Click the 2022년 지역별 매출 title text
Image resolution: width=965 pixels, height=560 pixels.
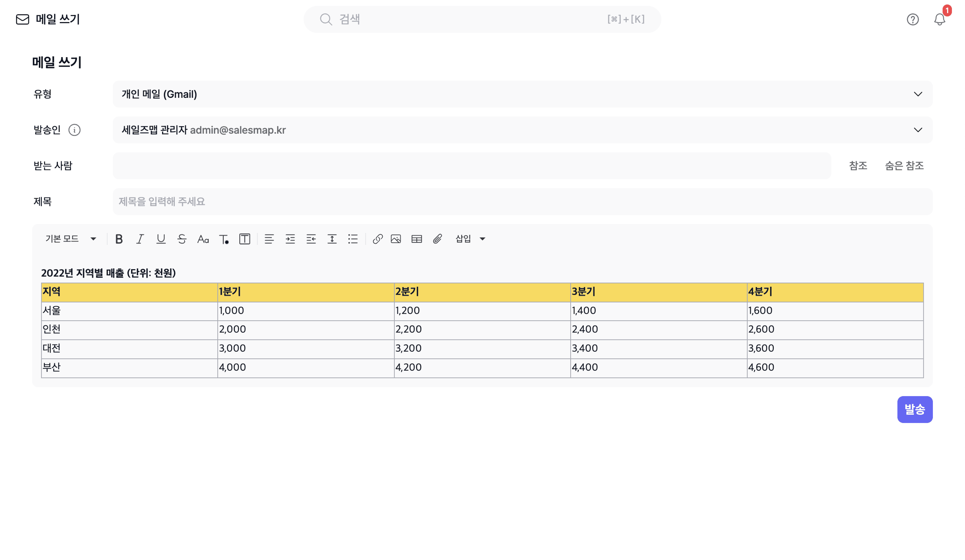(108, 273)
